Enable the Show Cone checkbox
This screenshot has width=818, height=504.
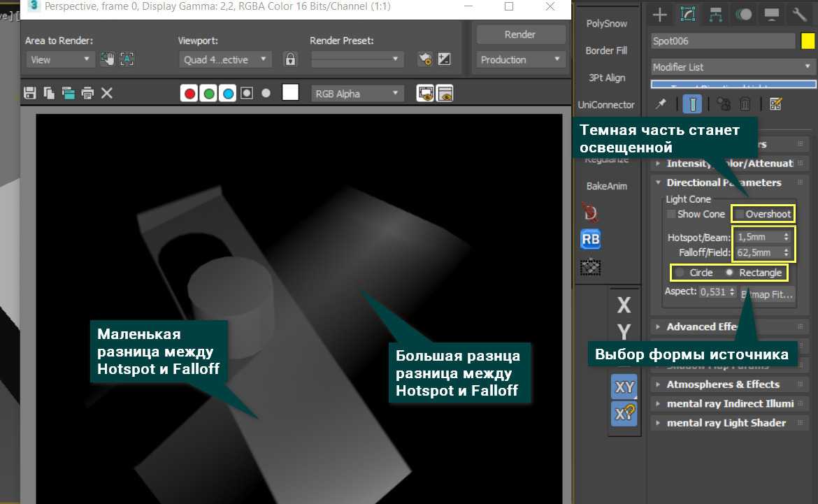[x=671, y=214]
